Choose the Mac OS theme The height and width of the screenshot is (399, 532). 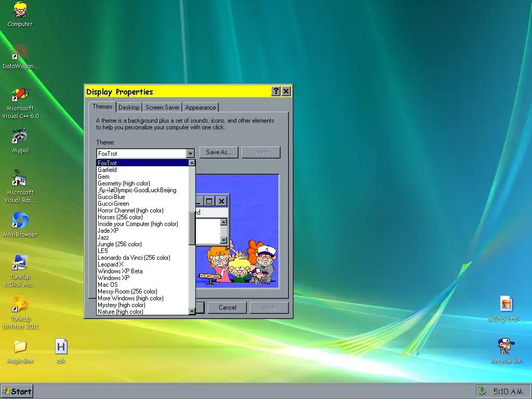pos(142,285)
